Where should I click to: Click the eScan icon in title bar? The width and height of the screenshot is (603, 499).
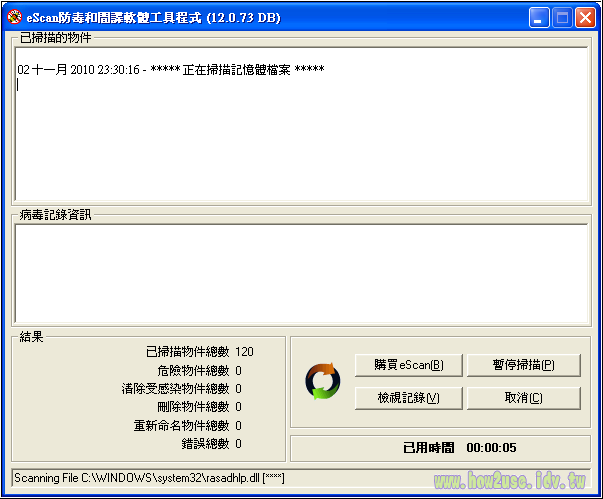[15, 17]
